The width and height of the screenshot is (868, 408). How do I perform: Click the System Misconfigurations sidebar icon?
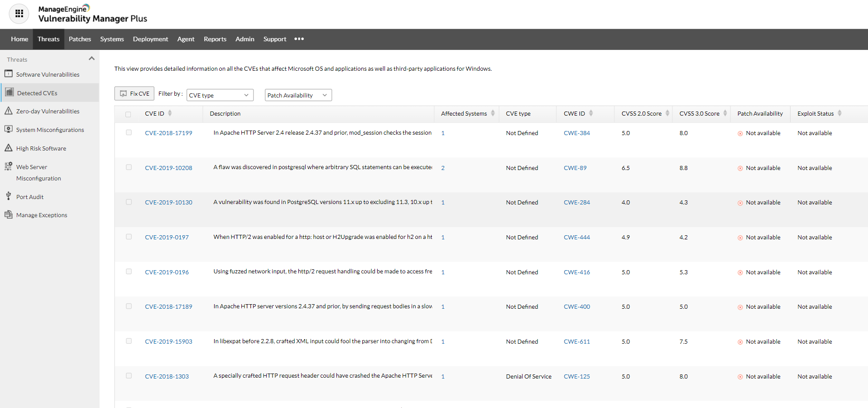9,129
